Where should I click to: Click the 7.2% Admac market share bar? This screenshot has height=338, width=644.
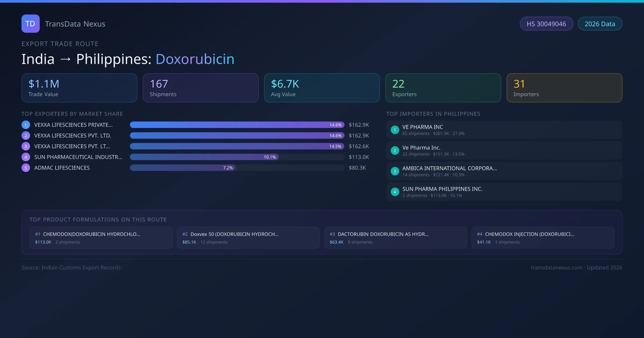[182, 168]
